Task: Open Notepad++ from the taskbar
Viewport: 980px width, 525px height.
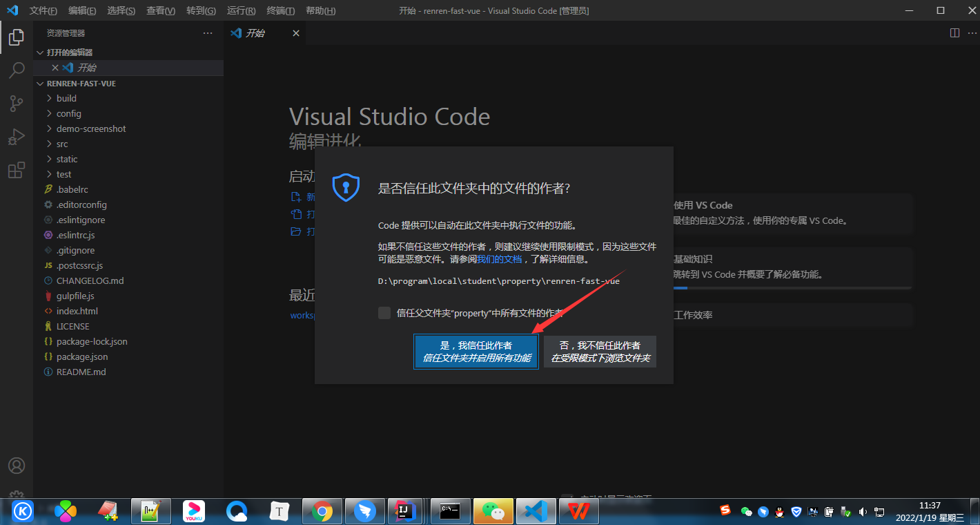Action: point(151,511)
